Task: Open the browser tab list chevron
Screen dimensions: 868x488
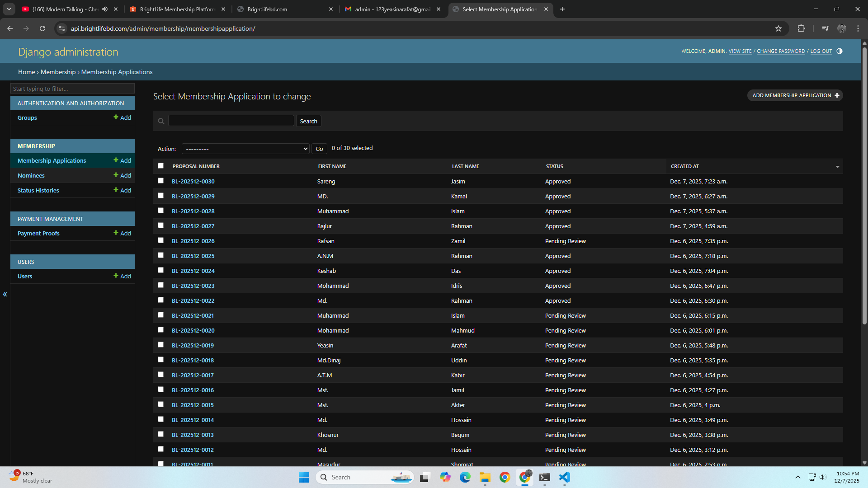Action: click(x=9, y=9)
